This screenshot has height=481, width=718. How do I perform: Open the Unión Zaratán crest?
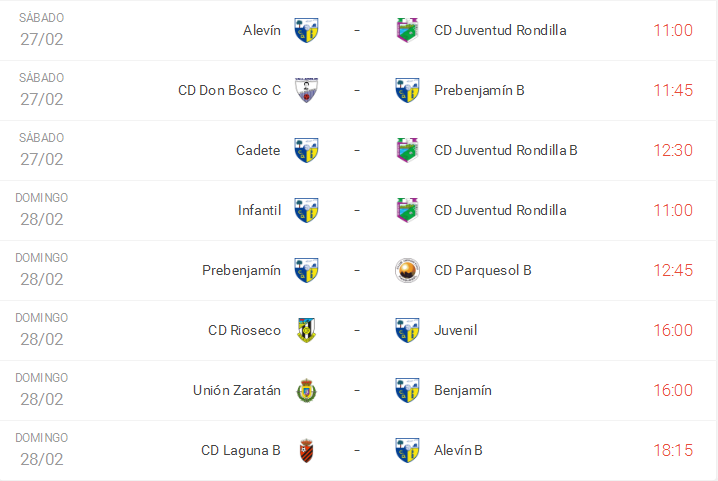306,390
